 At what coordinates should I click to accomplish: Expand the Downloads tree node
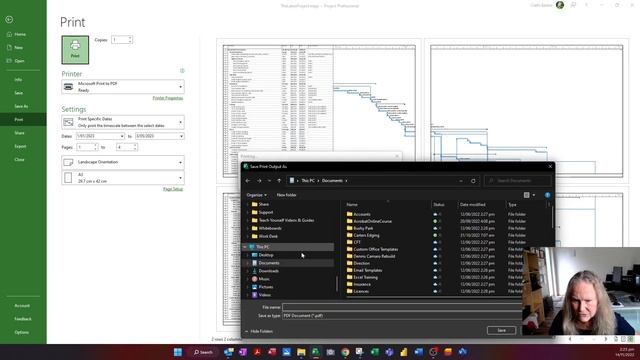(x=248, y=271)
